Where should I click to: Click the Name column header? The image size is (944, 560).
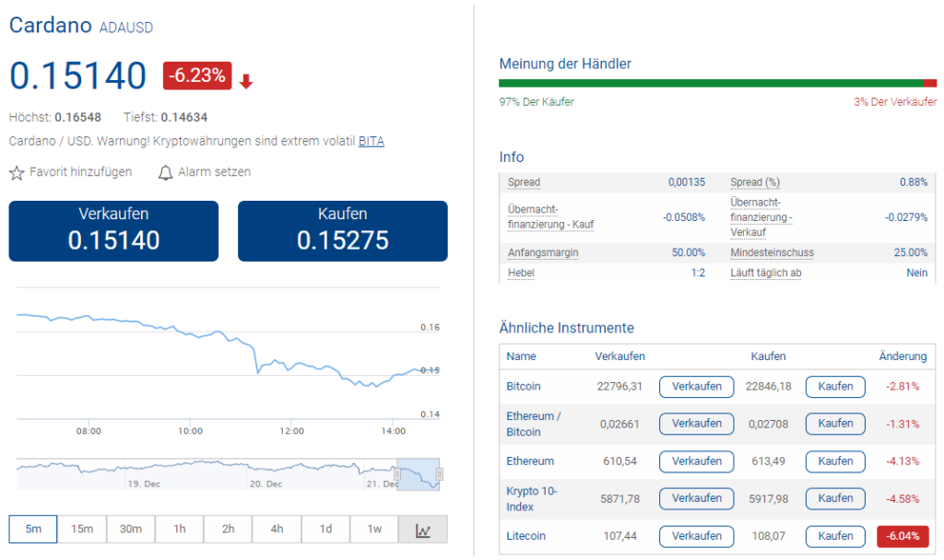pos(521,356)
